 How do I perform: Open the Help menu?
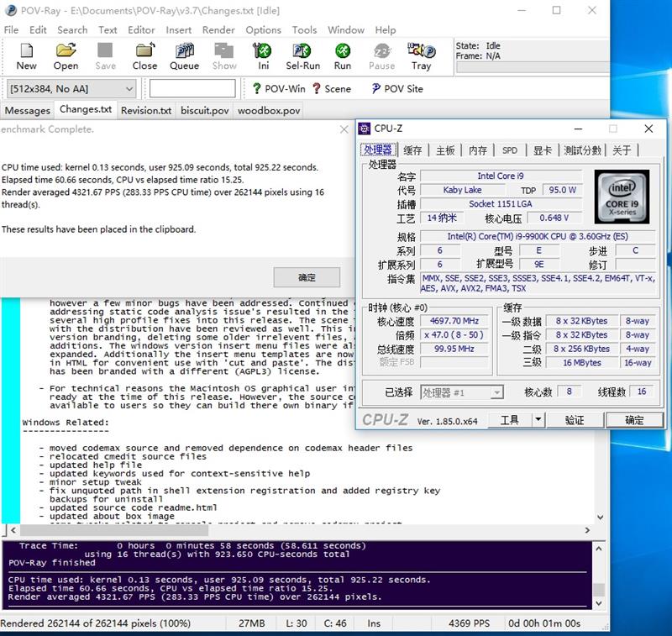coord(386,30)
